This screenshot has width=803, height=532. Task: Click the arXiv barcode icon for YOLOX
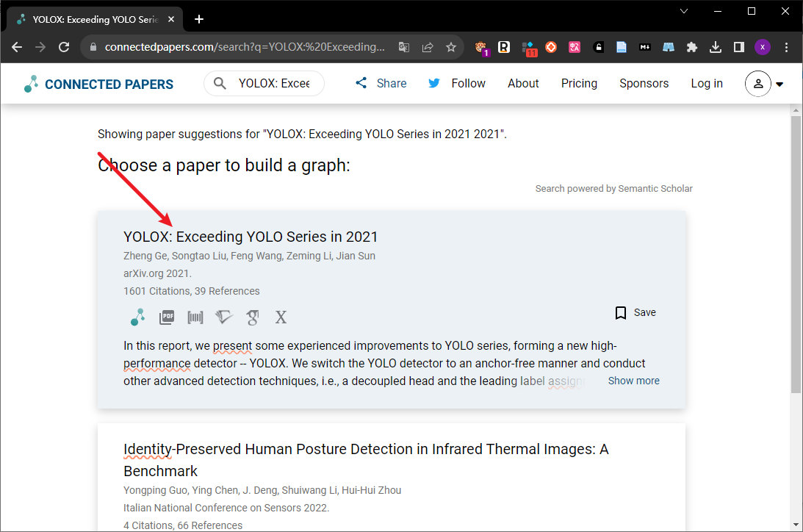click(x=195, y=317)
